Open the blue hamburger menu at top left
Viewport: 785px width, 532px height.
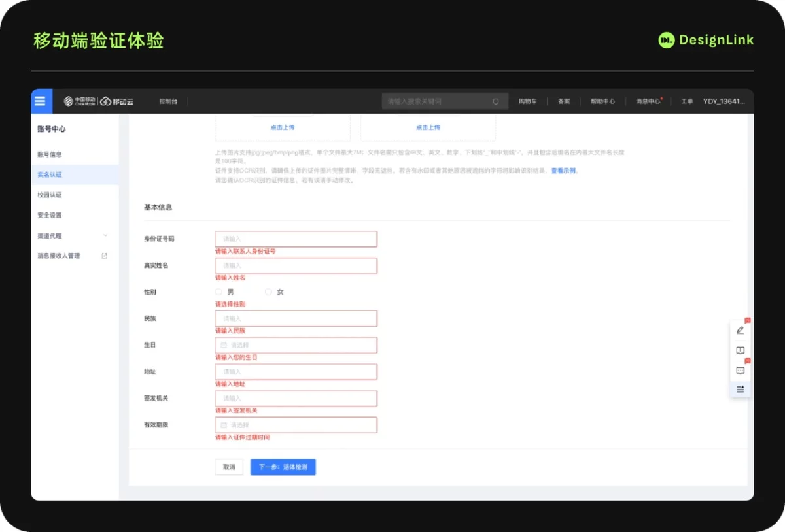41,101
